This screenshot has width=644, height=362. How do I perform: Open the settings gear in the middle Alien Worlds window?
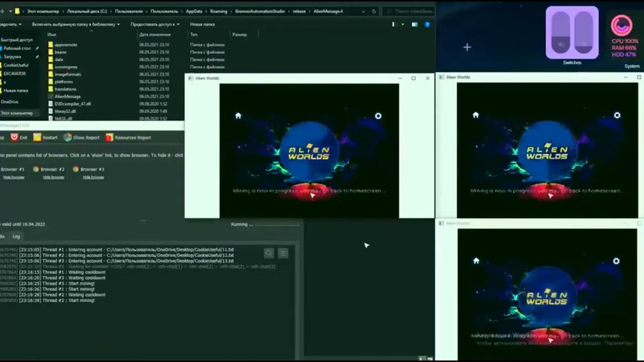[x=378, y=116]
